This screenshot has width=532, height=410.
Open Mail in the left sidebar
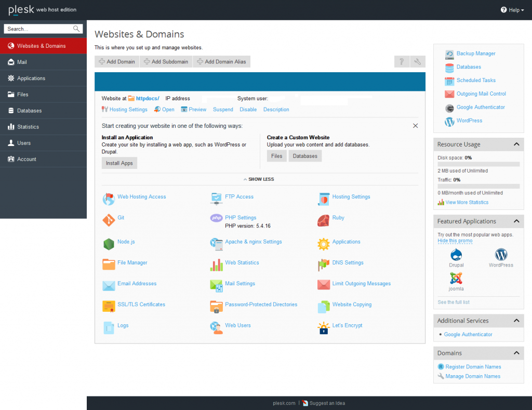coord(22,62)
